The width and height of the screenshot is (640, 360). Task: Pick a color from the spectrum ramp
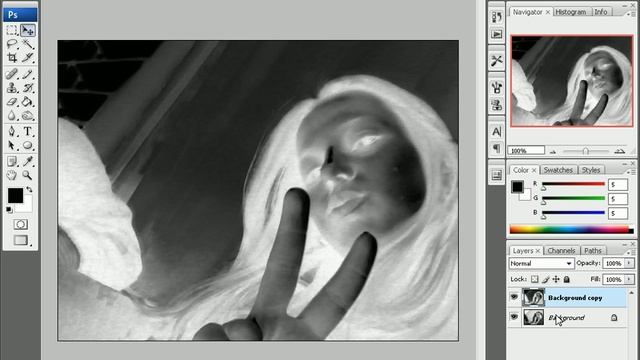pyautogui.click(x=571, y=230)
